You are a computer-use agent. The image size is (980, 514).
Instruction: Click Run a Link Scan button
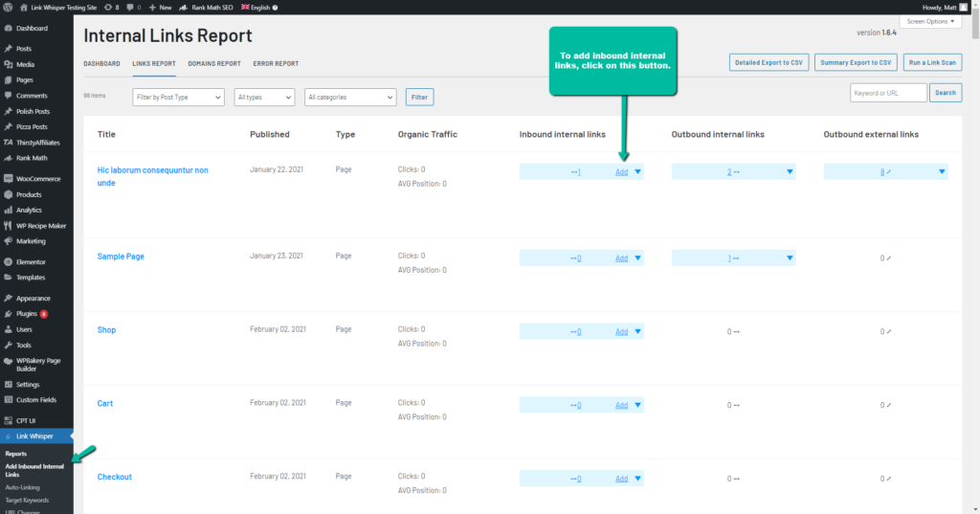click(933, 62)
